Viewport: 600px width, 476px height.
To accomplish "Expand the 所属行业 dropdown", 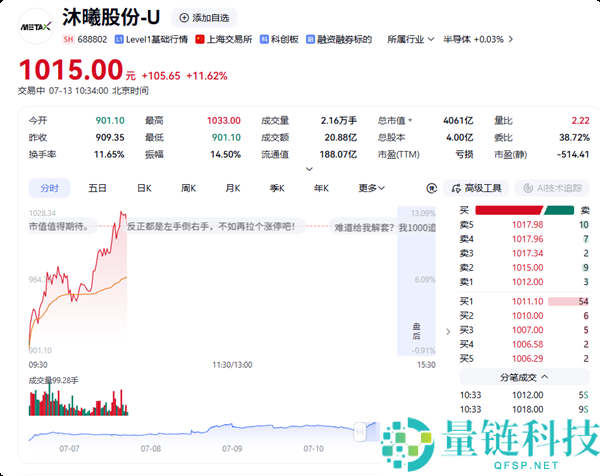I will (411, 39).
